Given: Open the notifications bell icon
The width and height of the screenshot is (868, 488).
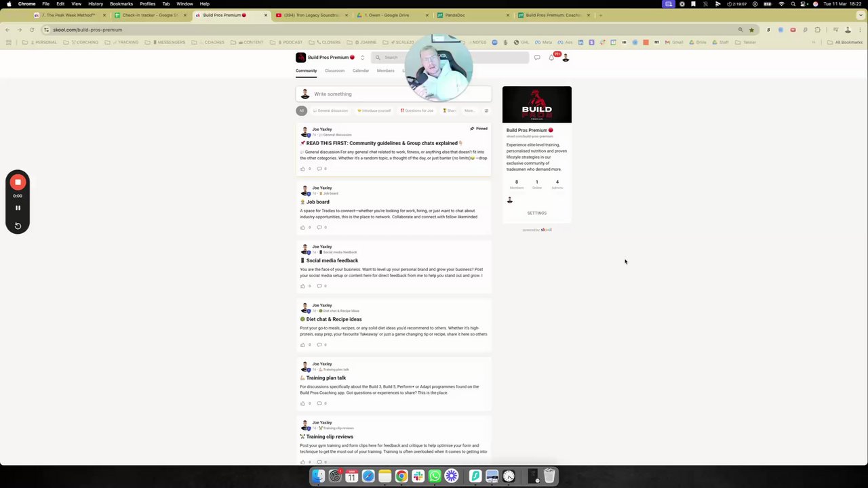Looking at the screenshot, I should click(551, 58).
